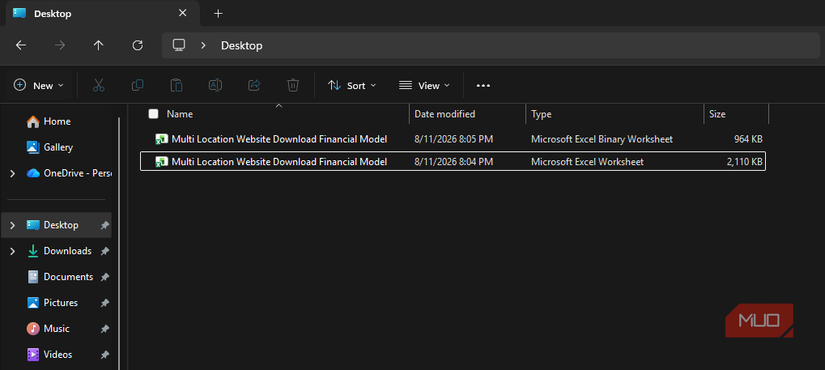Open a new tab with plus button

coord(218,14)
